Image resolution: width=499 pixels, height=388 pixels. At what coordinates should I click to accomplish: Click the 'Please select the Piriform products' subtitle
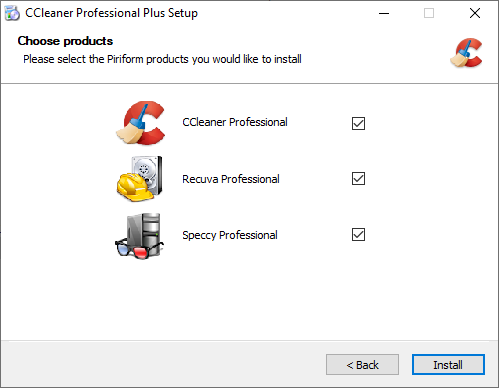point(162,59)
